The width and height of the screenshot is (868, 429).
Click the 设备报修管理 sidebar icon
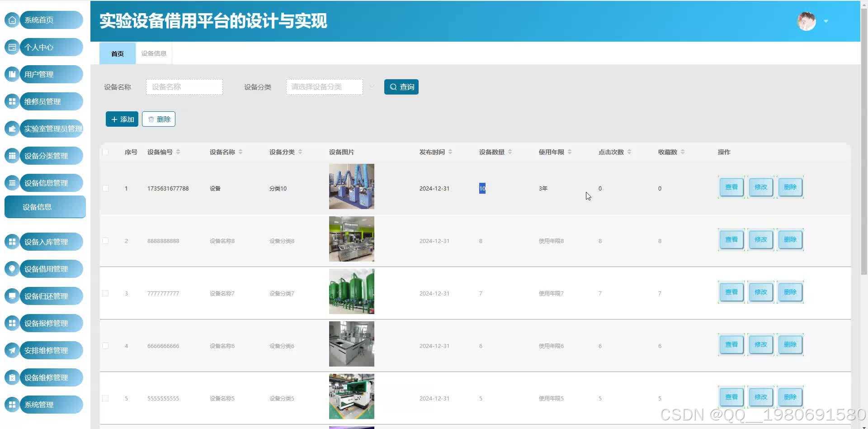(x=12, y=323)
